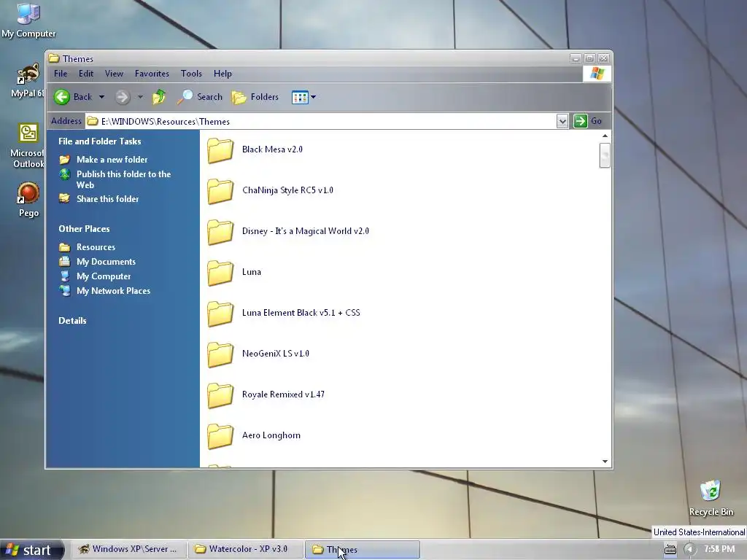Viewport: 747px width, 560px height.
Task: Click the Views icon in toolbar
Action: [300, 97]
